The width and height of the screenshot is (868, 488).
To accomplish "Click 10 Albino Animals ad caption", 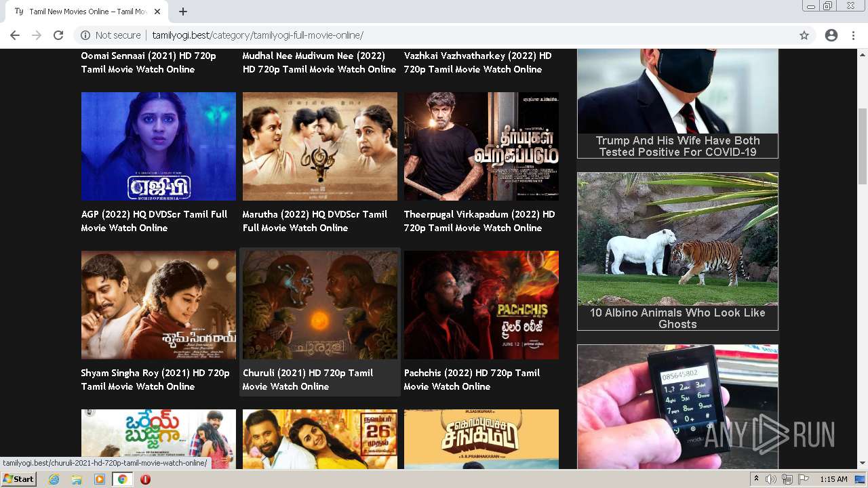I will [x=677, y=319].
